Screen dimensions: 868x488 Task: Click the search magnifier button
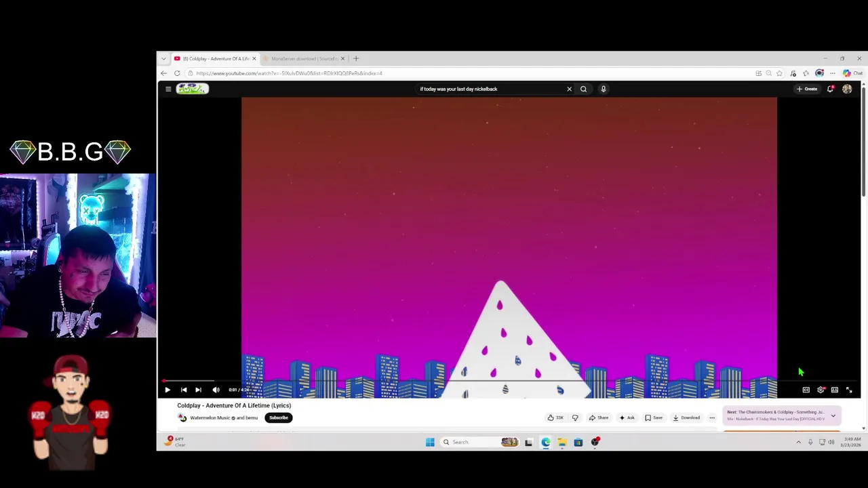583,89
